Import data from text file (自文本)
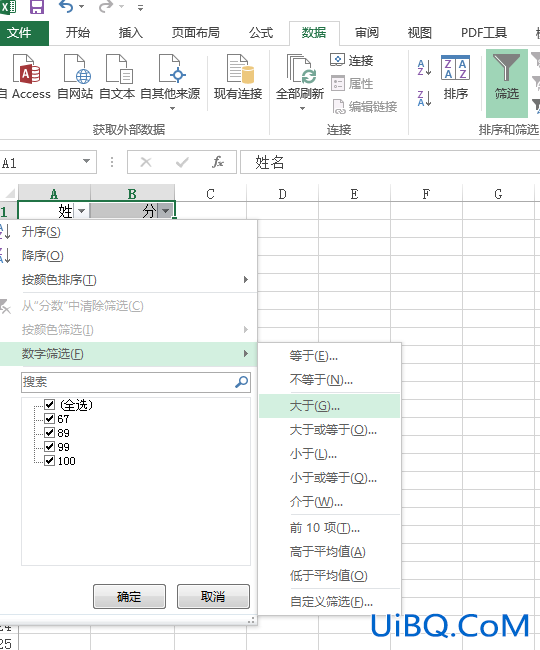Screen dimensions: 540x650 pos(117,78)
